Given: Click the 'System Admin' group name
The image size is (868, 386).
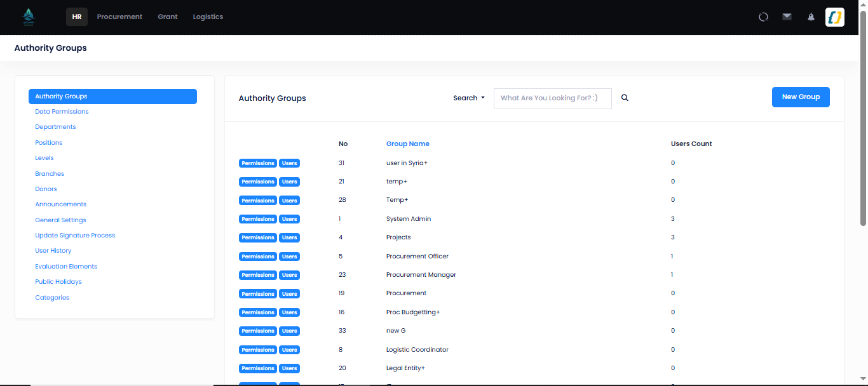Looking at the screenshot, I should (409, 219).
